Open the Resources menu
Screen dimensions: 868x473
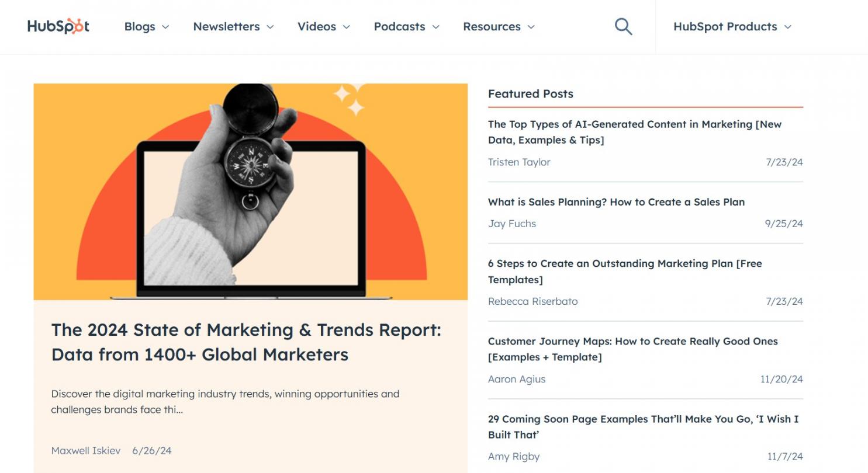tap(499, 27)
